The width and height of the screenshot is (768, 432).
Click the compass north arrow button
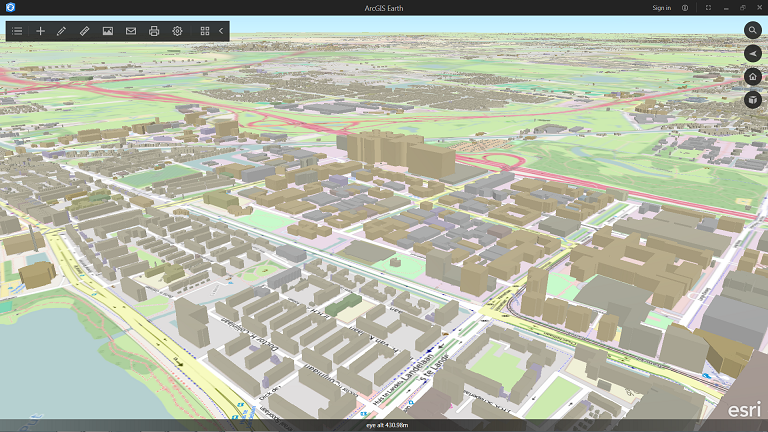[x=753, y=53]
